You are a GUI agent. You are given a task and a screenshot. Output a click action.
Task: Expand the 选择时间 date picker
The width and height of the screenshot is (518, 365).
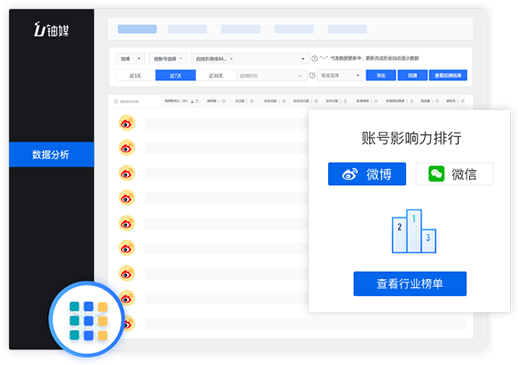[x=271, y=75]
